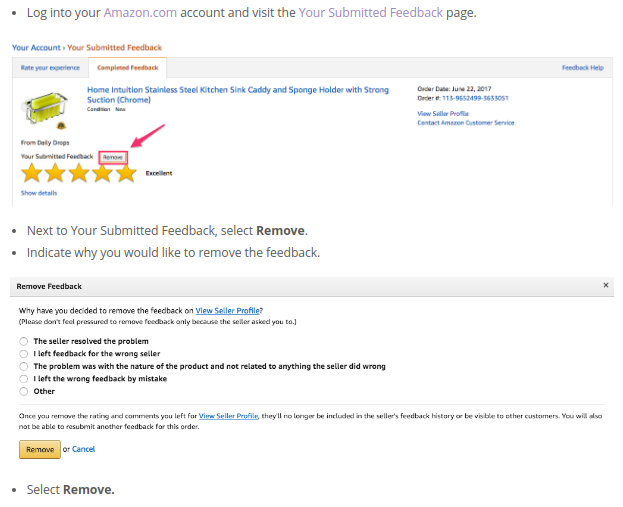The width and height of the screenshot is (623, 507).
Task: Click the sink caddy product thumbnail
Action: (46, 110)
